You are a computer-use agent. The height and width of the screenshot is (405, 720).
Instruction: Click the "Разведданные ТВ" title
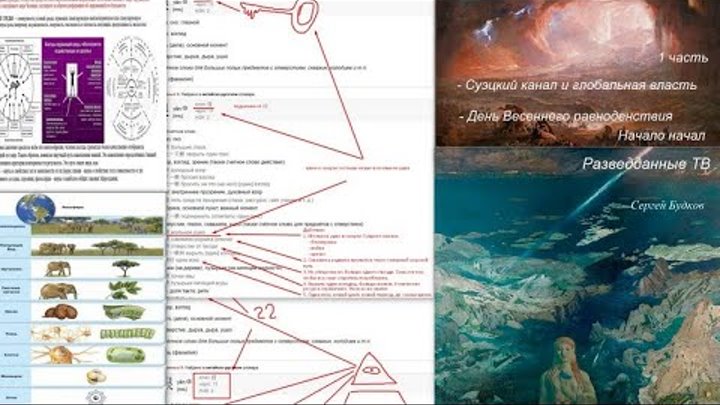pos(646,164)
